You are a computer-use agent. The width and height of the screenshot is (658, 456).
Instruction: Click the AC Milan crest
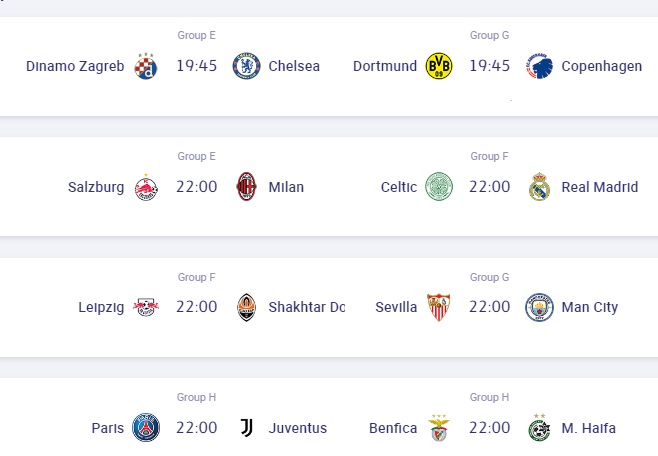(x=246, y=186)
